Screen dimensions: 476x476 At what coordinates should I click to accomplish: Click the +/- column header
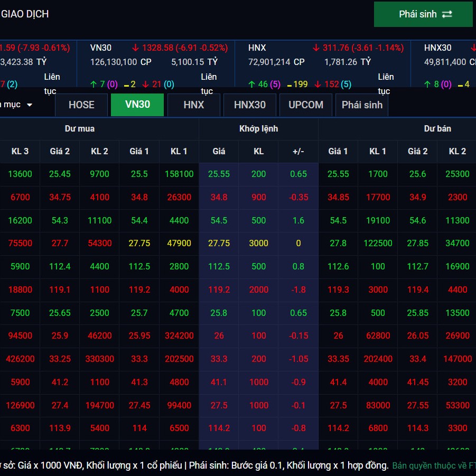pos(298,151)
